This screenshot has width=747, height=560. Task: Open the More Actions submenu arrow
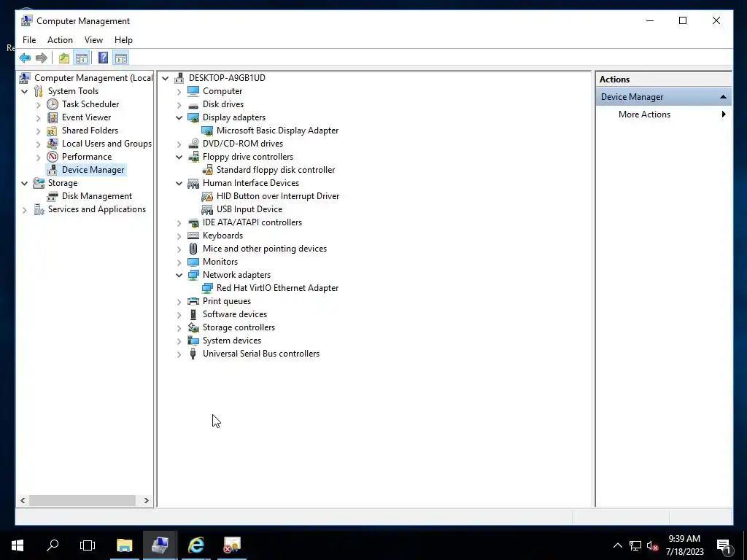(724, 114)
